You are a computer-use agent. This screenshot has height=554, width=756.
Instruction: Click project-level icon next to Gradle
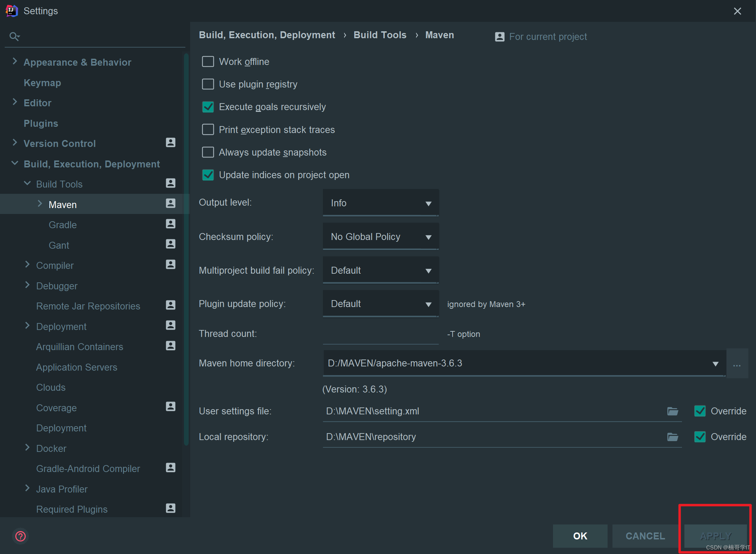tap(170, 224)
